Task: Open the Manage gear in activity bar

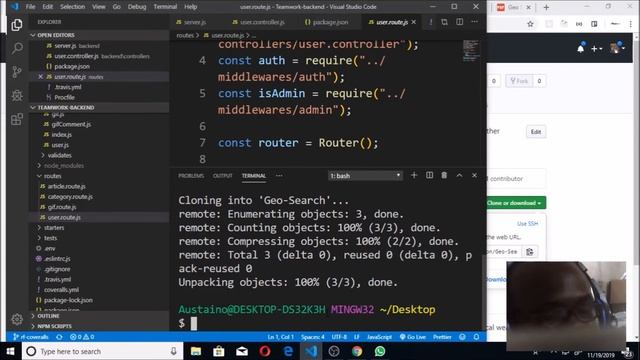Action: pyautogui.click(x=17, y=319)
